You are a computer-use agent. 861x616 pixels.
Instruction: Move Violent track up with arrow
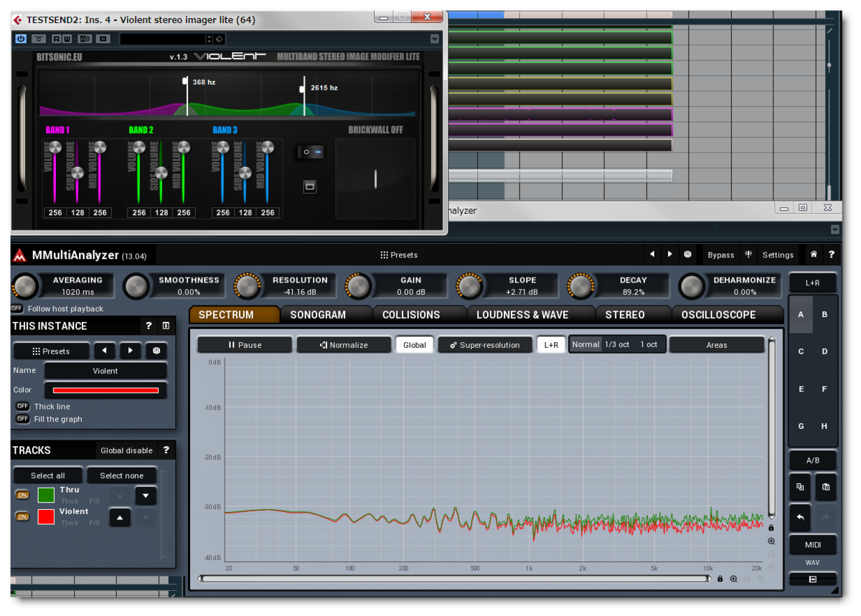click(x=120, y=517)
